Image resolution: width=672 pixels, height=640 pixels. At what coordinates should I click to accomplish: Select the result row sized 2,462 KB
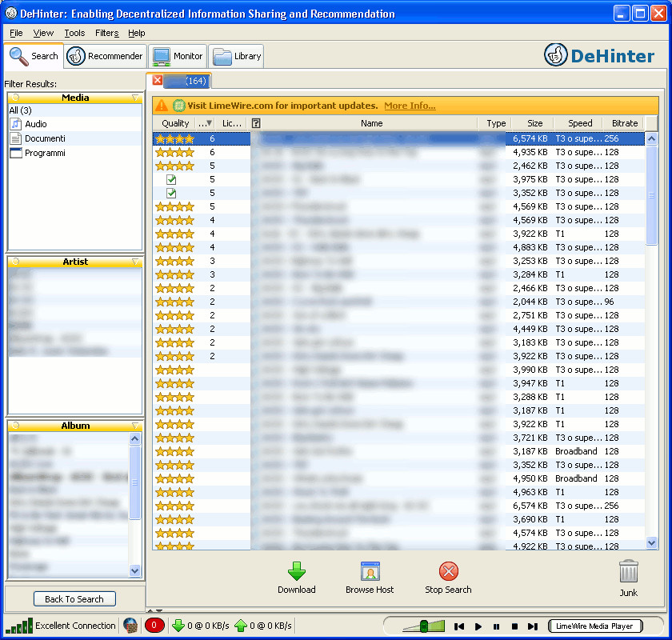pos(398,166)
